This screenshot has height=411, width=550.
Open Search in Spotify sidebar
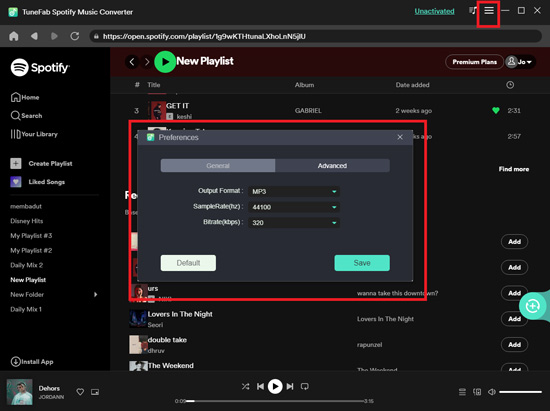[x=26, y=115]
